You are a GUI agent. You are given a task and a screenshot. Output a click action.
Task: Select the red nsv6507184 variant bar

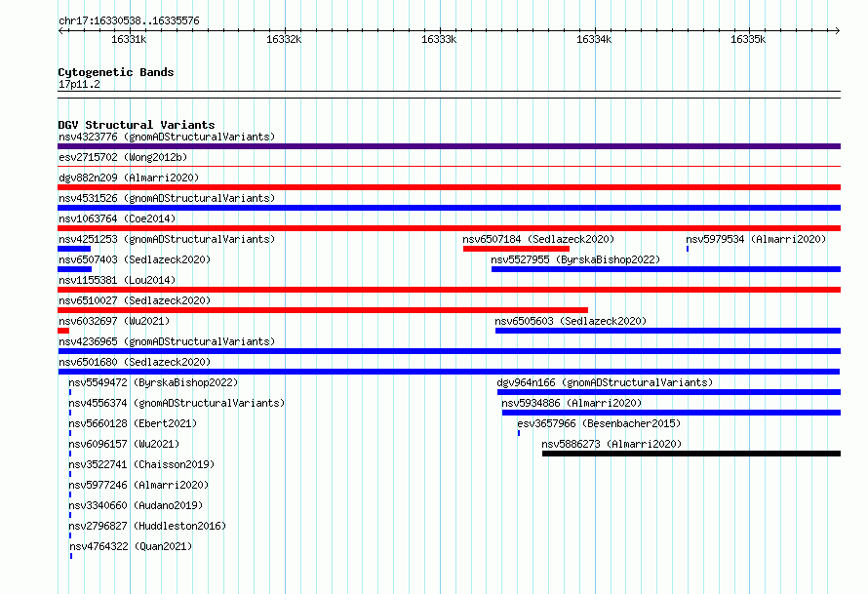coord(516,249)
